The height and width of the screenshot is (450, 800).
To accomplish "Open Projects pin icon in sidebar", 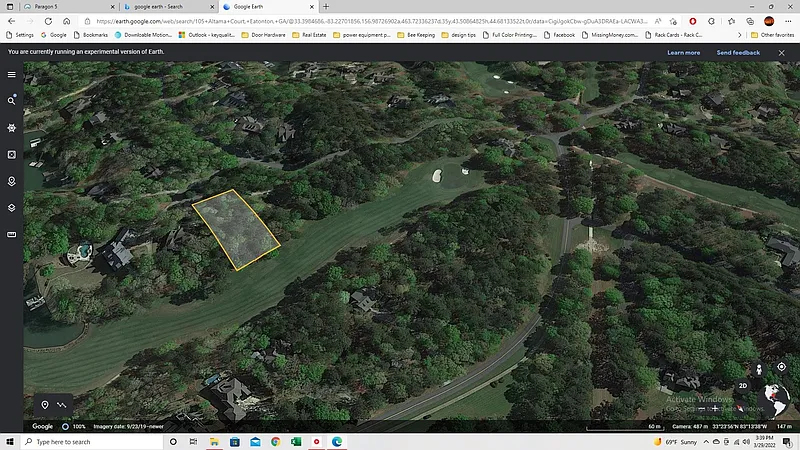I will (12, 181).
